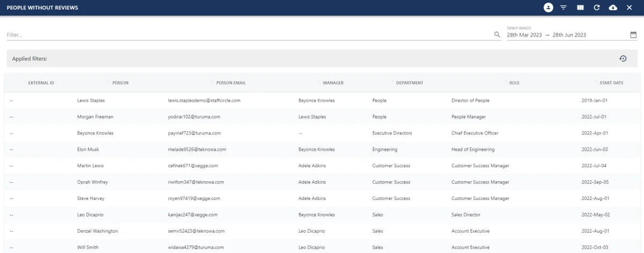Click manager Adele Adkins in Martin Lewis row
This screenshot has width=644, height=253.
(x=312, y=166)
